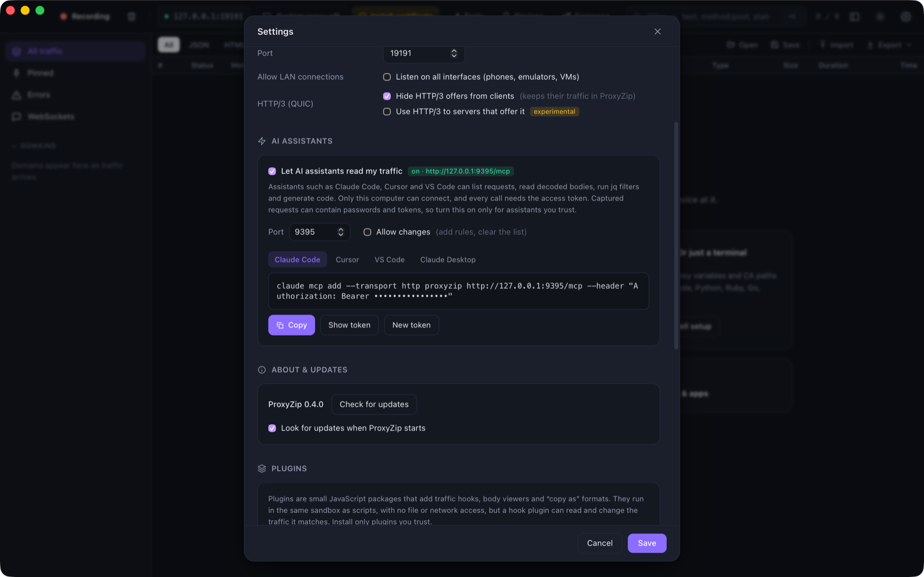Image resolution: width=924 pixels, height=577 pixels.
Task: Toggle Listen on all interfaces checkbox
Action: point(387,77)
